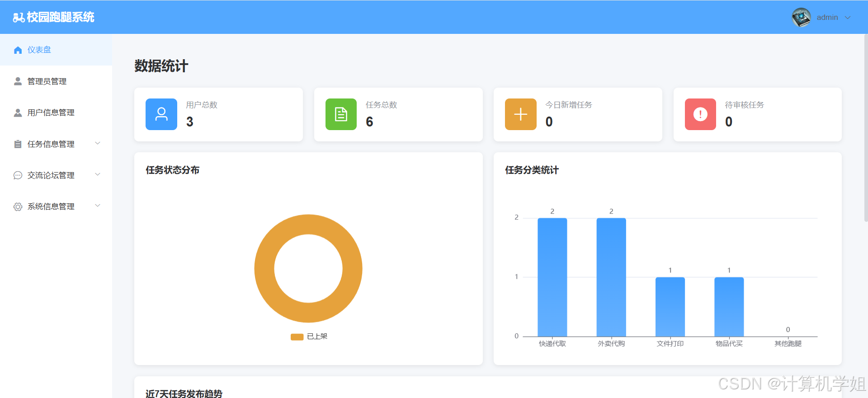
Task: Click the 物品代买 axis label
Action: [x=729, y=344]
